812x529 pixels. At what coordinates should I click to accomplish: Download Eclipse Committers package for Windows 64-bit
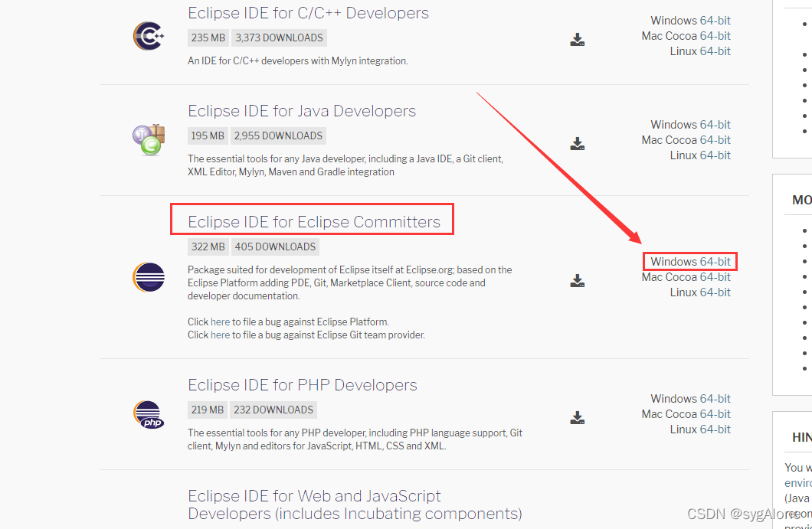click(x=715, y=262)
